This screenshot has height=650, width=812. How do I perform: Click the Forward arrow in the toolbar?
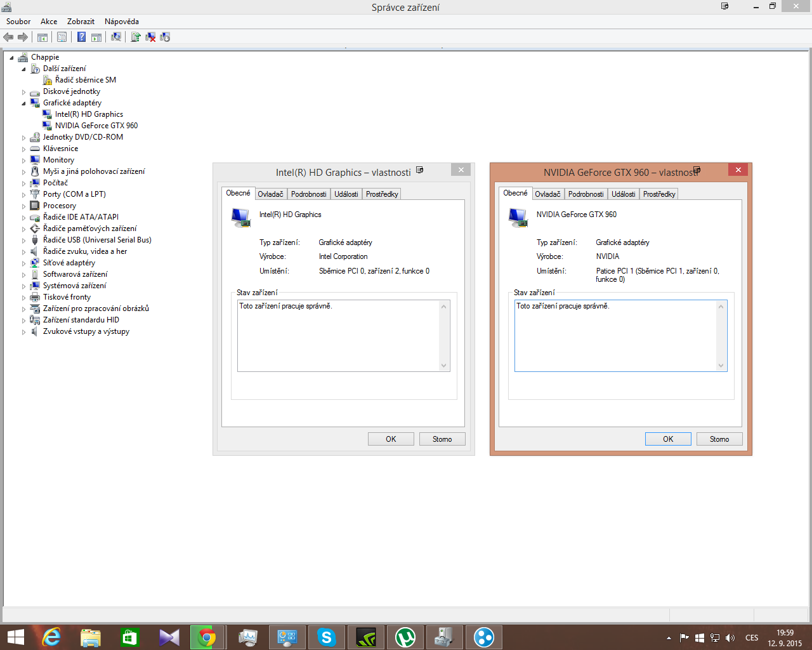[x=23, y=37]
